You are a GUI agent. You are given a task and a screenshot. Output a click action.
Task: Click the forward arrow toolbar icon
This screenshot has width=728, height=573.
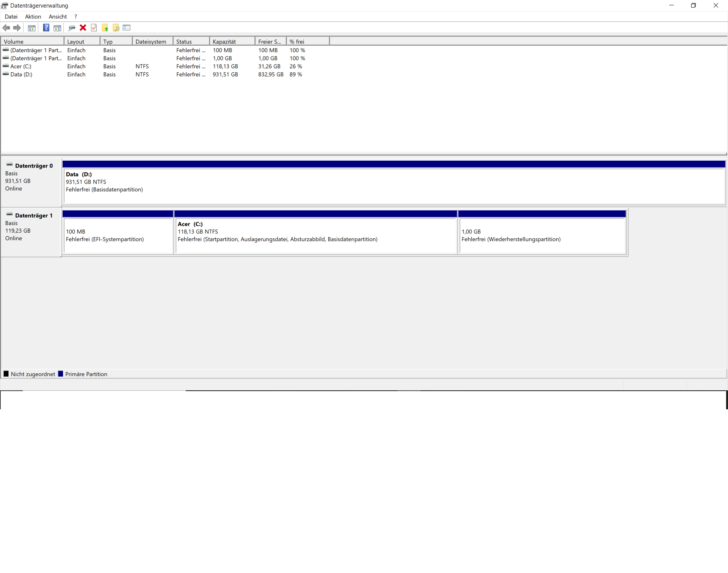point(17,28)
